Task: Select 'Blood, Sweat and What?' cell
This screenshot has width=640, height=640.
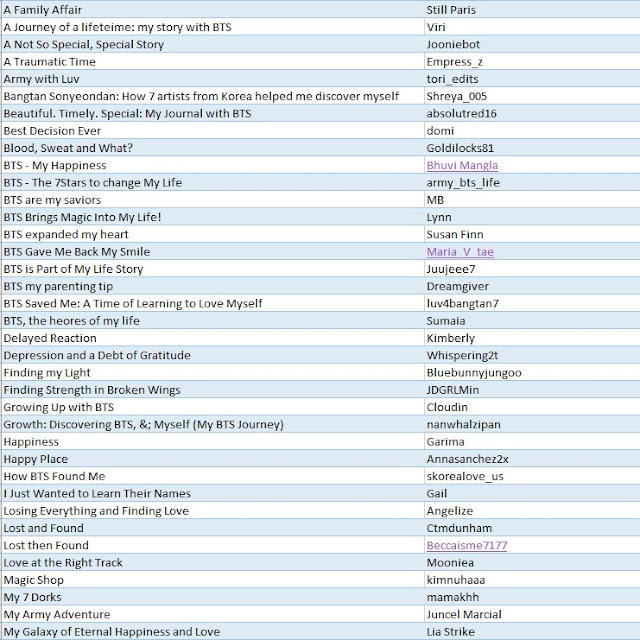Action: pos(213,148)
